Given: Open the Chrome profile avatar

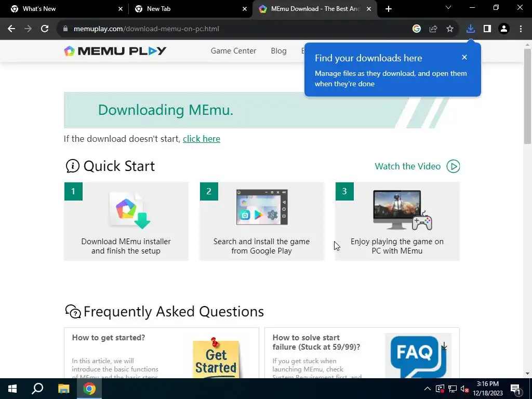Looking at the screenshot, I should coord(504,29).
